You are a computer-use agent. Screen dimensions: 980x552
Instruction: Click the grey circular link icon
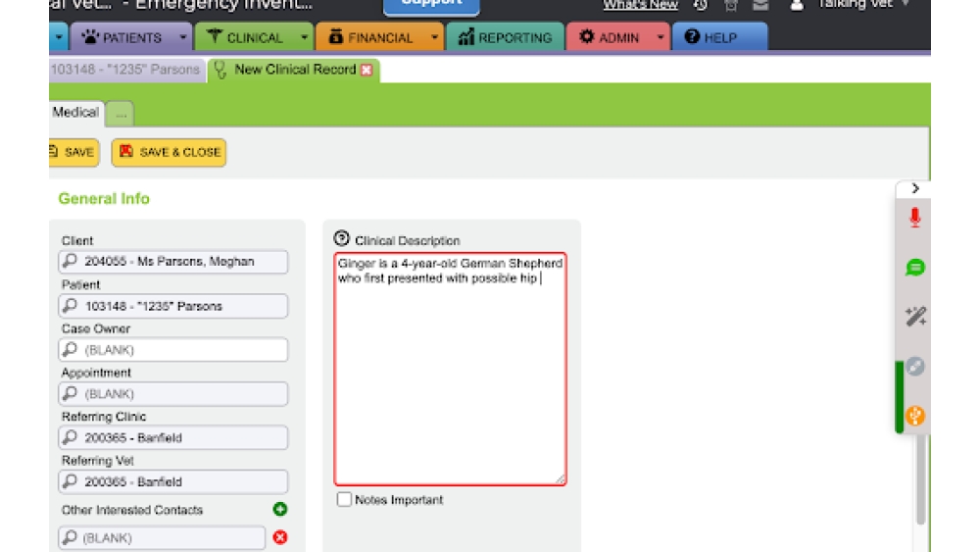click(x=915, y=367)
